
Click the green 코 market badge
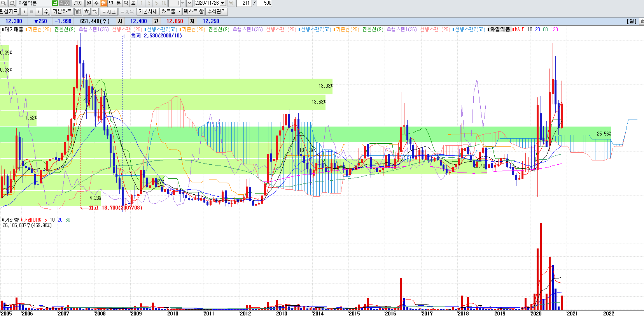[x=55, y=3]
